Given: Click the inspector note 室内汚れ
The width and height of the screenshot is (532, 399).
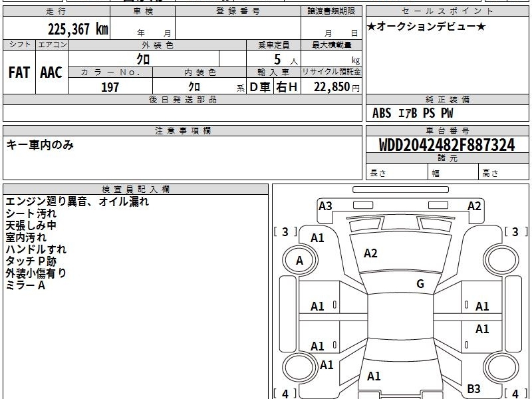Looking at the screenshot, I should pos(26,237).
